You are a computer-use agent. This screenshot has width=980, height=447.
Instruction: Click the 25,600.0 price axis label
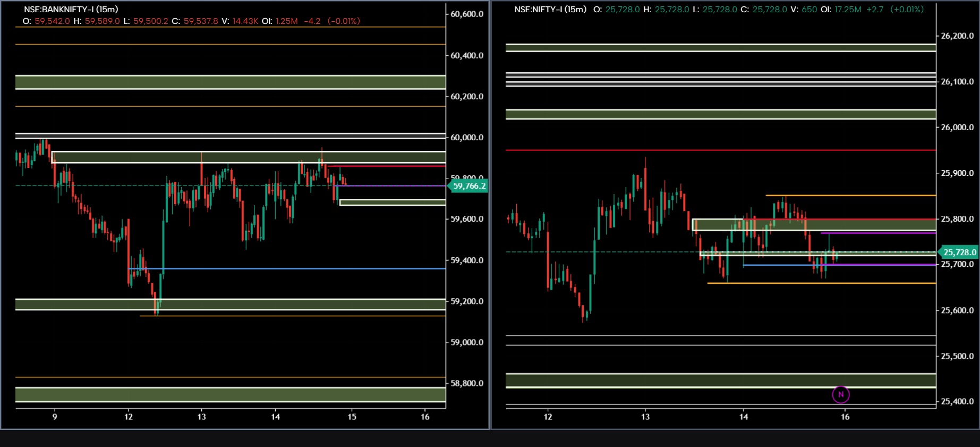point(957,310)
